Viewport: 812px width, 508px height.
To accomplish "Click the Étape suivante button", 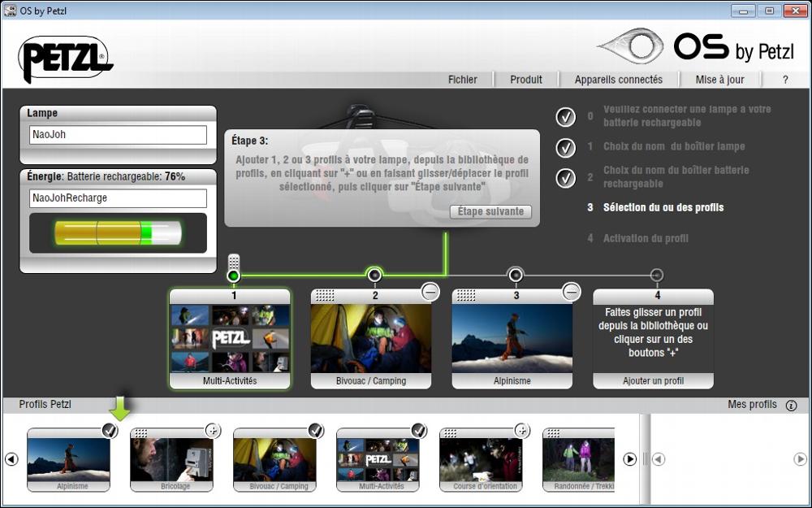I will coord(491,211).
